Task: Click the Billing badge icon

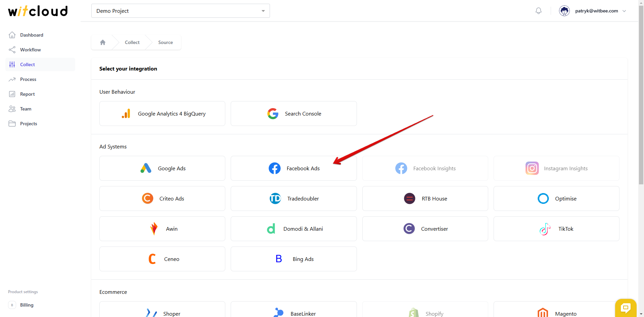Action: [x=12, y=305]
